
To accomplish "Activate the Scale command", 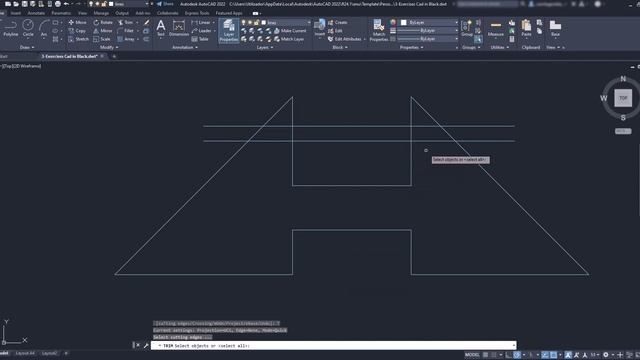I will point(102,39).
